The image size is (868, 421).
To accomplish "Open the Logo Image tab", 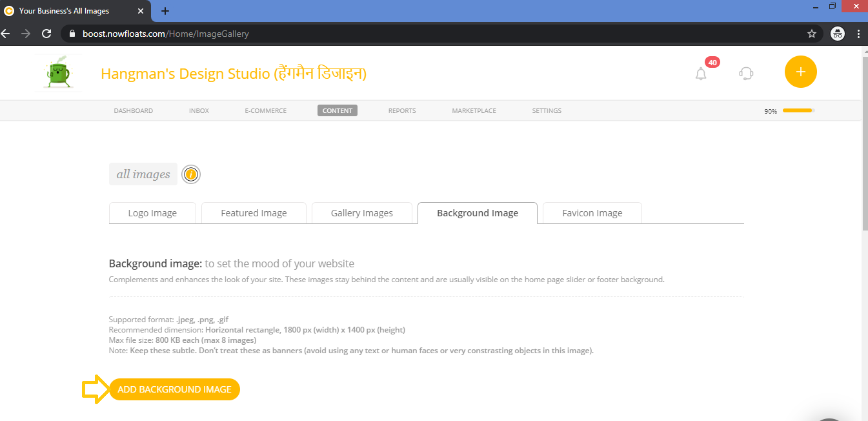I will 152,212.
